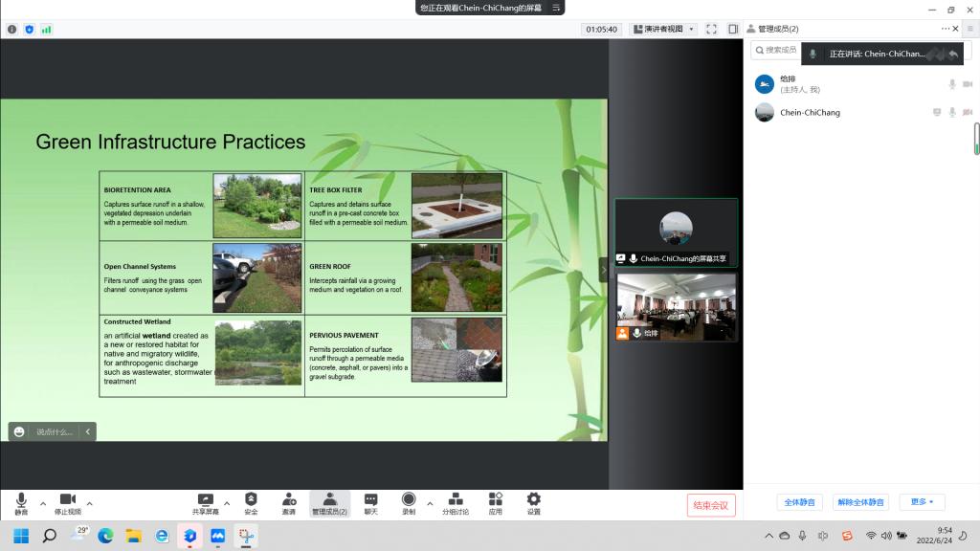Viewport: 980px width, 551px height.
Task: Stop video with 停止视频 camera button
Action: pyautogui.click(x=68, y=503)
